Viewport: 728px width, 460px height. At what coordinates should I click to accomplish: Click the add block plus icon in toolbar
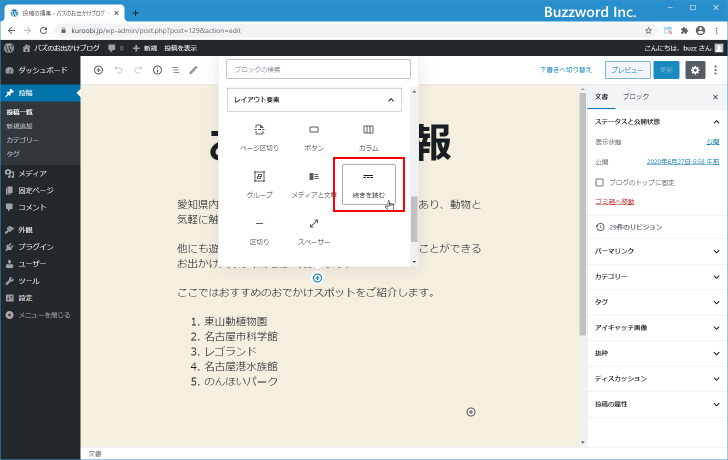click(x=98, y=70)
